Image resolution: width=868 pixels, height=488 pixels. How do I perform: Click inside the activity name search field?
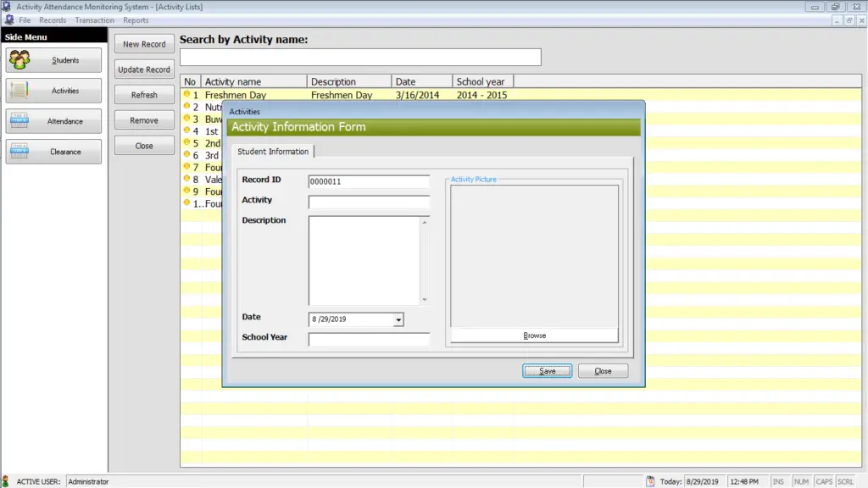click(x=359, y=57)
